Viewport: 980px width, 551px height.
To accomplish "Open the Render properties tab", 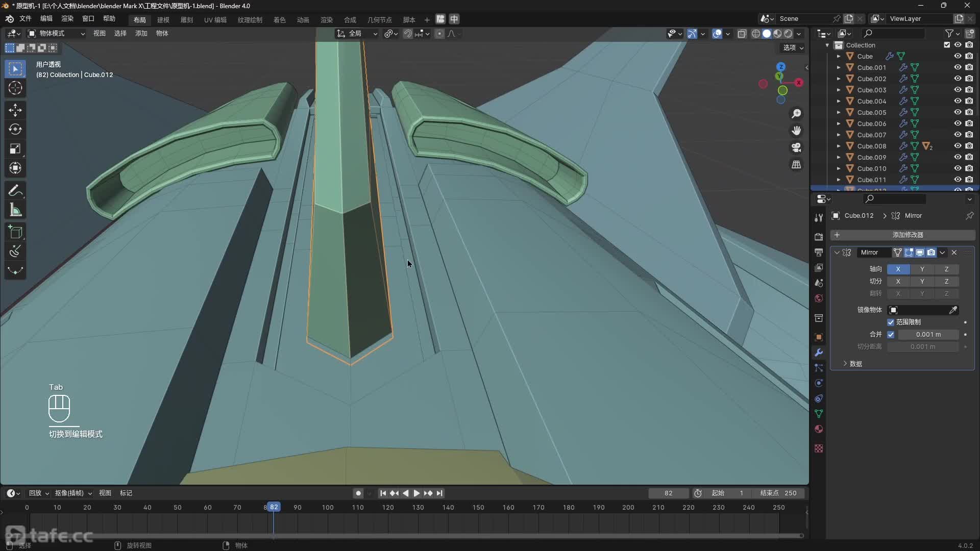I will point(819,237).
